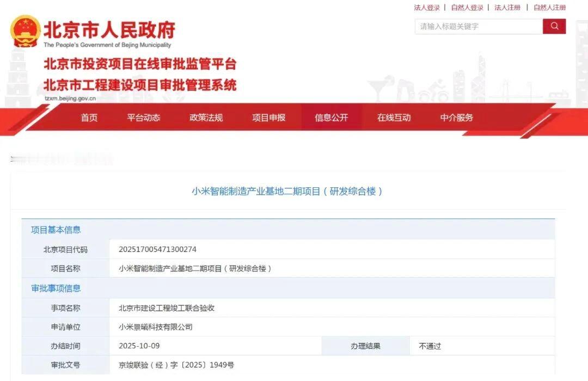Click the 北京市投资项目在线审批监管平台 heading
The width and height of the screenshot is (588, 381).
point(140,64)
